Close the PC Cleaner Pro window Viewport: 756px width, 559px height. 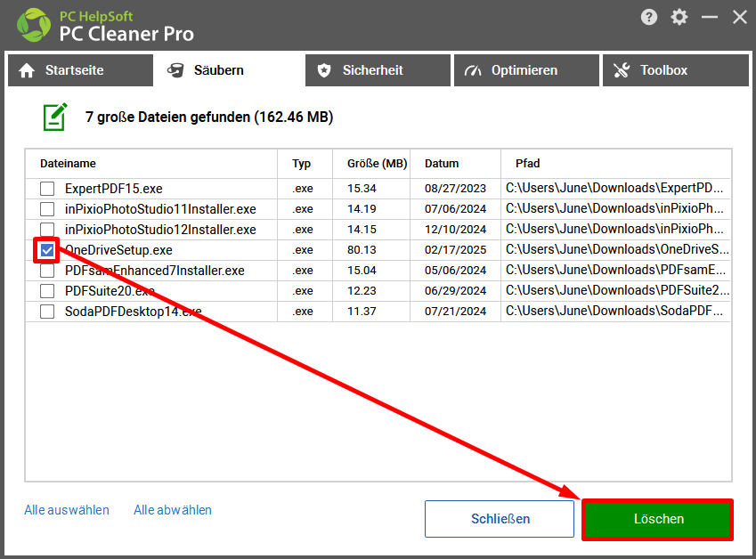click(740, 17)
